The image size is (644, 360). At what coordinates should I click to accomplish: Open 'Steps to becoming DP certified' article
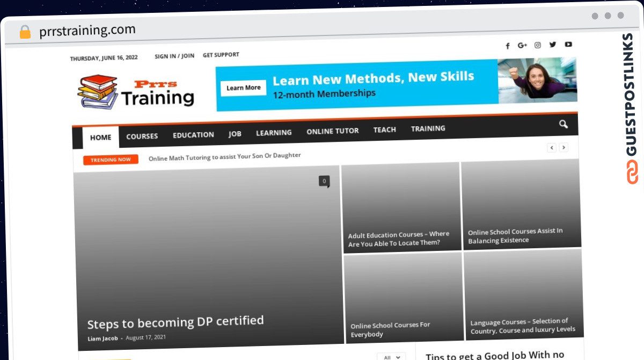[x=175, y=322]
